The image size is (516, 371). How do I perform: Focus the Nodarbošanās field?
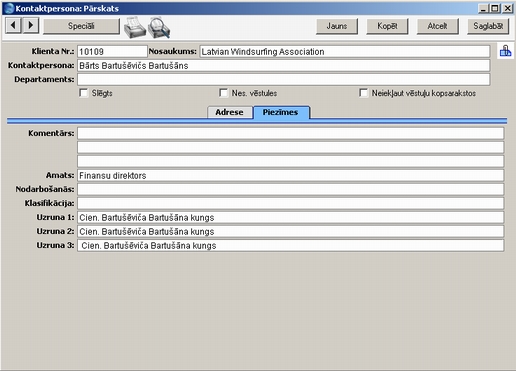[291, 189]
